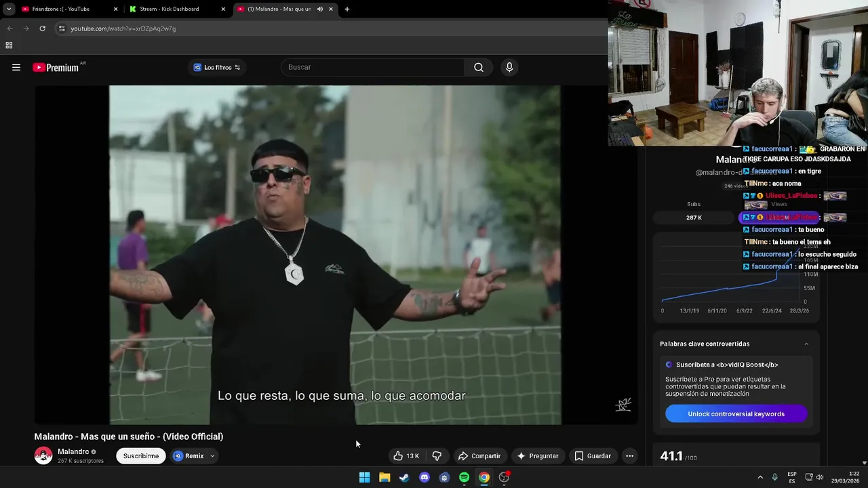Image resolution: width=868 pixels, height=488 pixels.
Task: Click the video player to pause
Action: tap(335, 255)
